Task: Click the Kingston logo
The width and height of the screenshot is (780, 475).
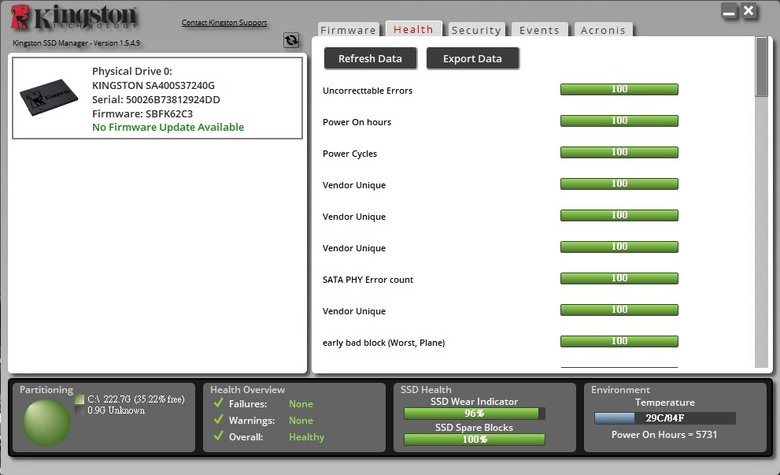Action: (x=74, y=18)
